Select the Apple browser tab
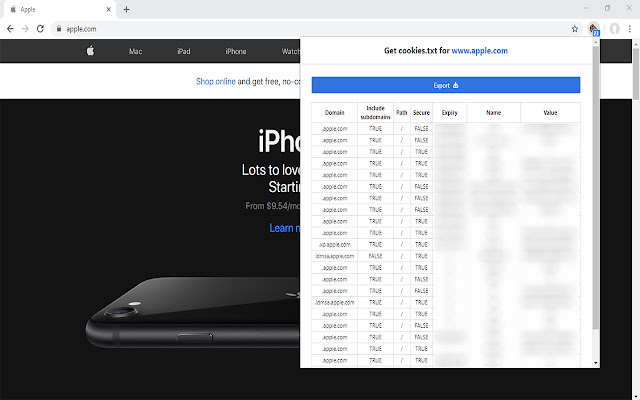Screen dimensions: 640x400 pyautogui.click(x=60, y=9)
